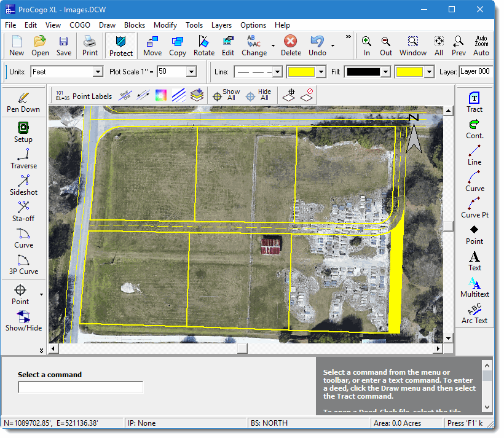This screenshot has width=504, height=438.
Task: Delete objects with the red Delete icon
Action: [x=291, y=45]
